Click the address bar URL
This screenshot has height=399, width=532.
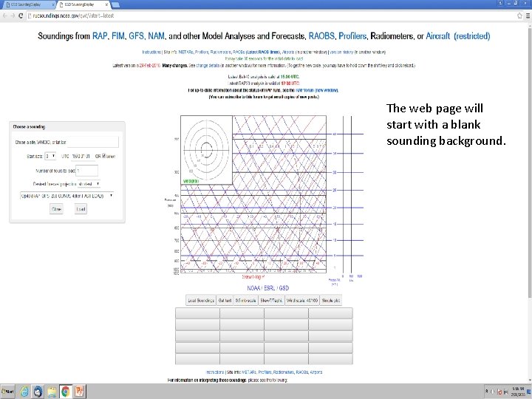(x=73, y=16)
